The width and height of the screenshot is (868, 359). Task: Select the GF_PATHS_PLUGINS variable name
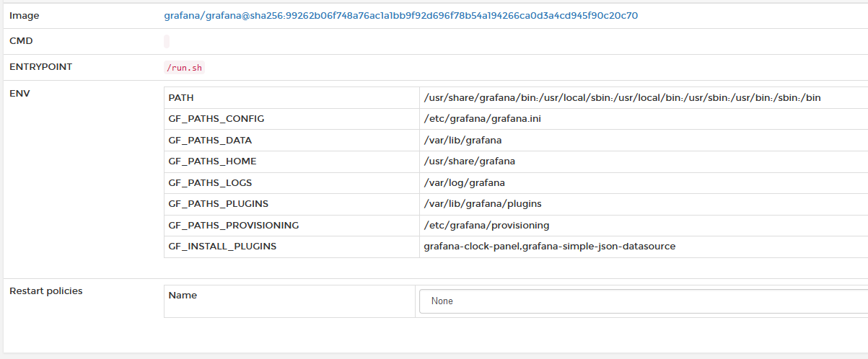(x=219, y=204)
